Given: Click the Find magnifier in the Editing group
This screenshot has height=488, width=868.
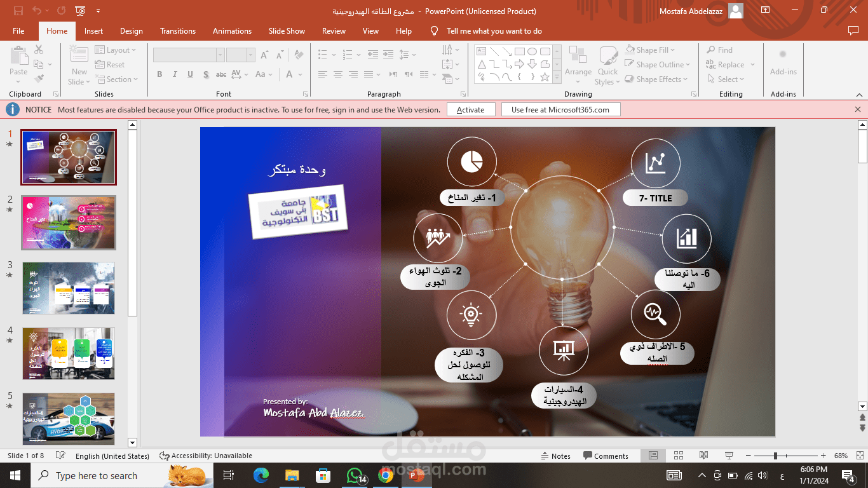Looking at the screenshot, I should [x=720, y=50].
